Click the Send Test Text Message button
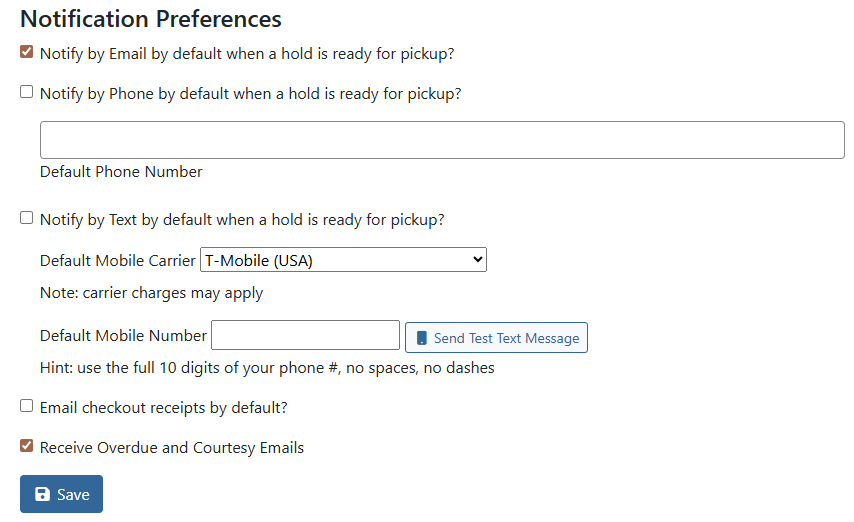The height and width of the screenshot is (522, 854). point(496,338)
